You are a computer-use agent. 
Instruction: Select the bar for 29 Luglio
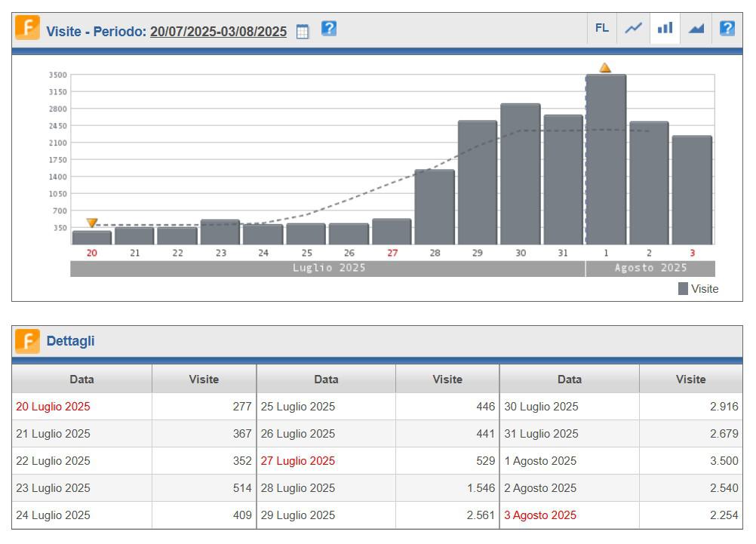(478, 183)
